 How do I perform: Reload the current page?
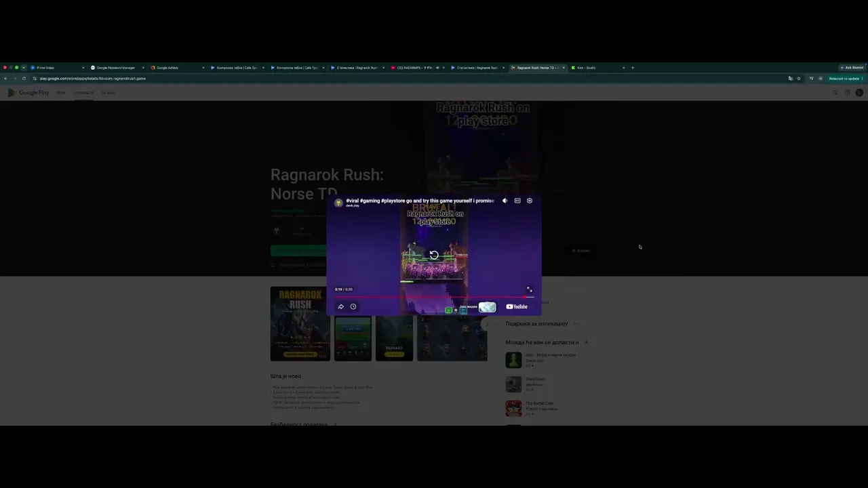pos(24,79)
